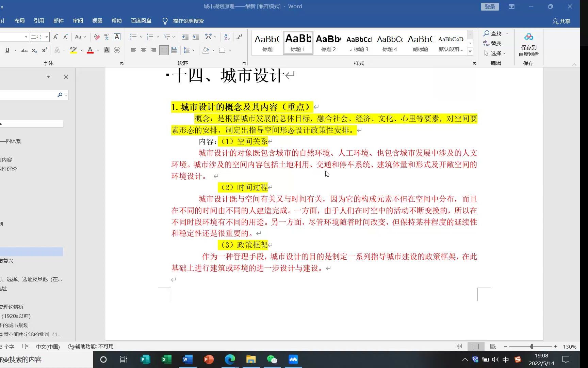The width and height of the screenshot is (588, 368).
Task: Switch to the 邮件 tab
Action: (59, 21)
